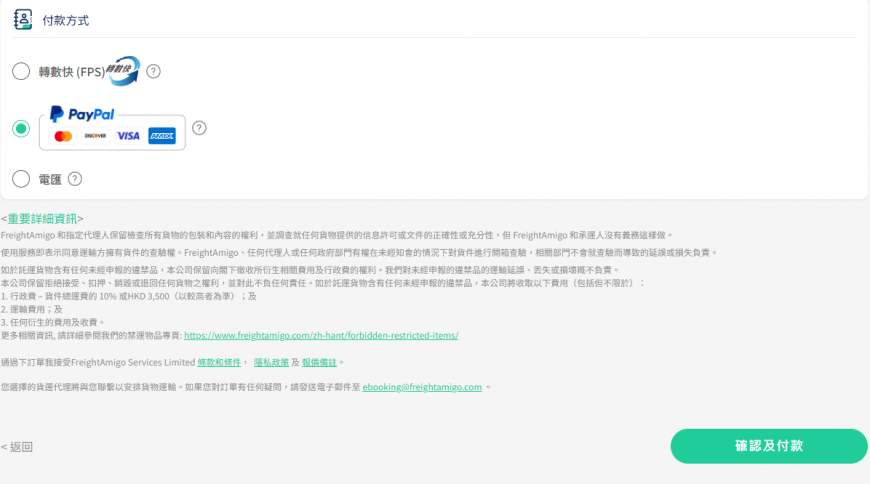Open the forbidden-restricted-items URL link

321,335
